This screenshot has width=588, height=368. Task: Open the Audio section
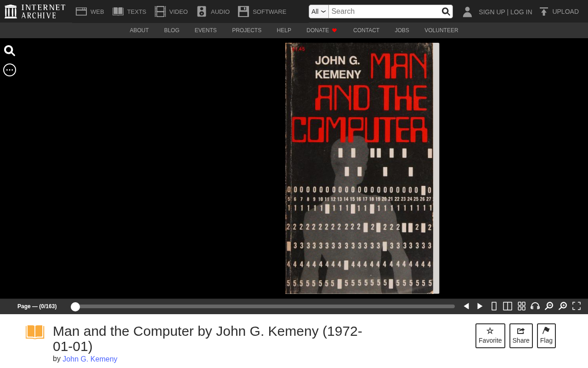tap(213, 11)
